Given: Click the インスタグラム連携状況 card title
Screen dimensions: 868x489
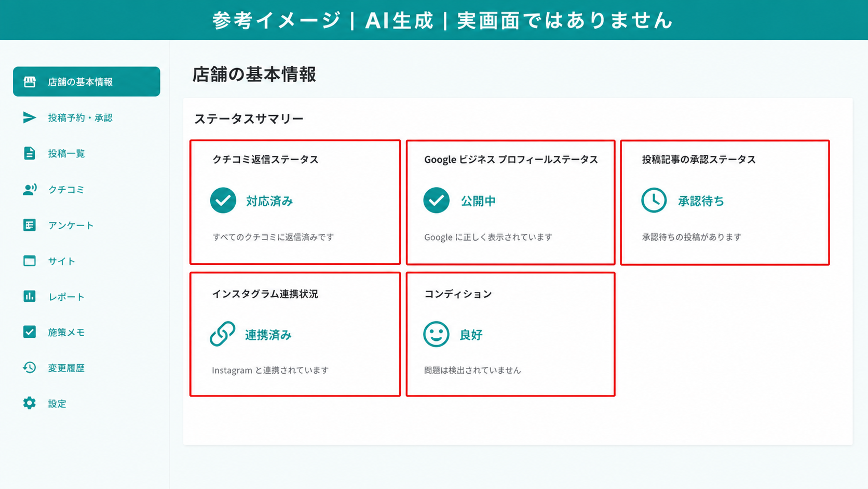Looking at the screenshot, I should click(x=265, y=294).
